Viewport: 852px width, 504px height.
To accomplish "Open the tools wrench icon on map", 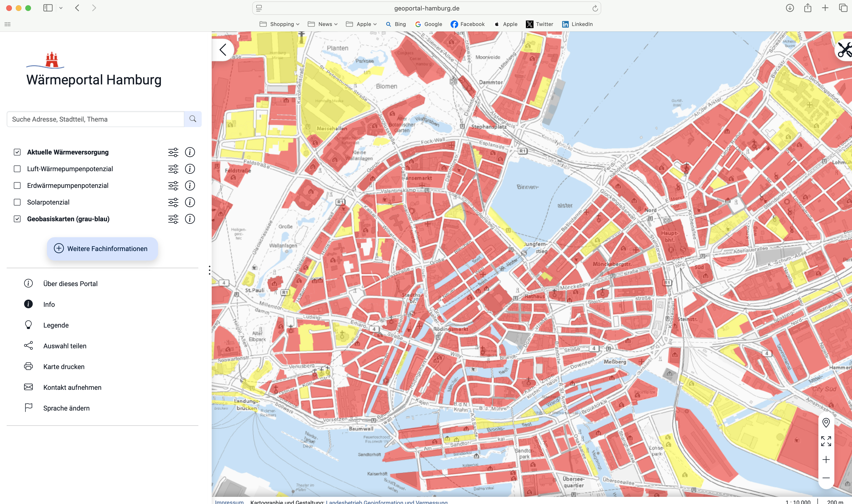I will click(x=844, y=50).
